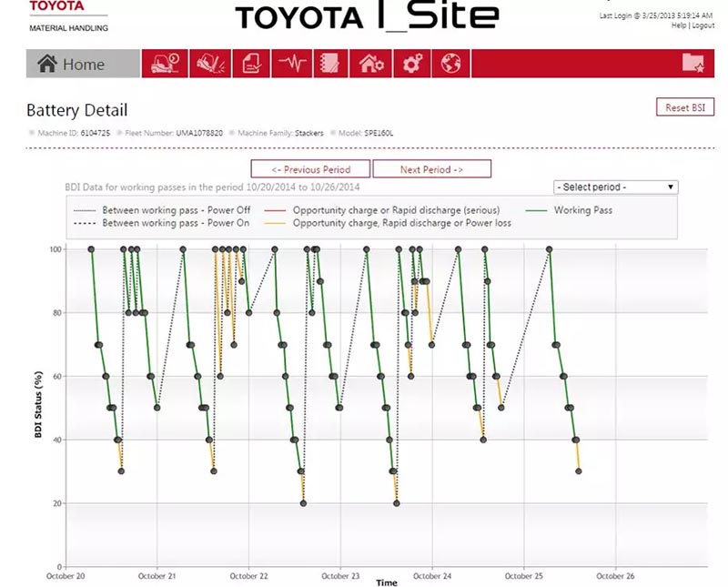This screenshot has width=728, height=587.
Task: Select 'Opportunity charge, Rapid discharge or Power loss' label
Action: click(x=402, y=223)
